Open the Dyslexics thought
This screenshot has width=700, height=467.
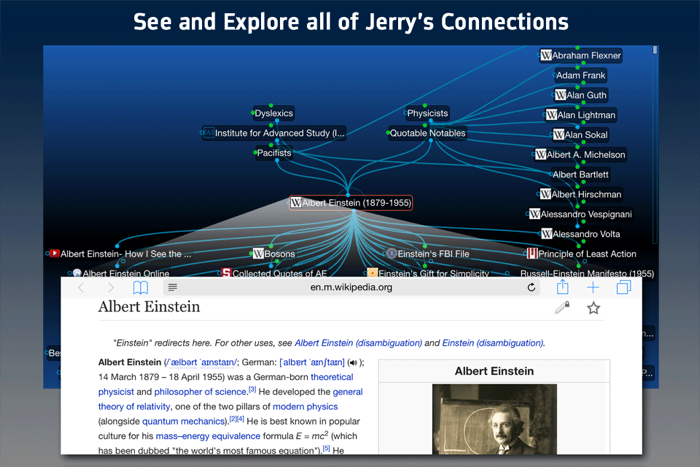click(273, 113)
